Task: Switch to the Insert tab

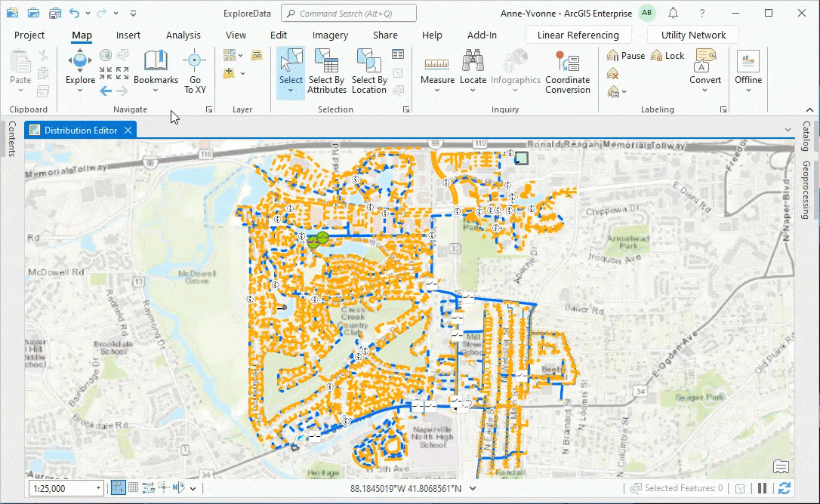Action: (128, 35)
